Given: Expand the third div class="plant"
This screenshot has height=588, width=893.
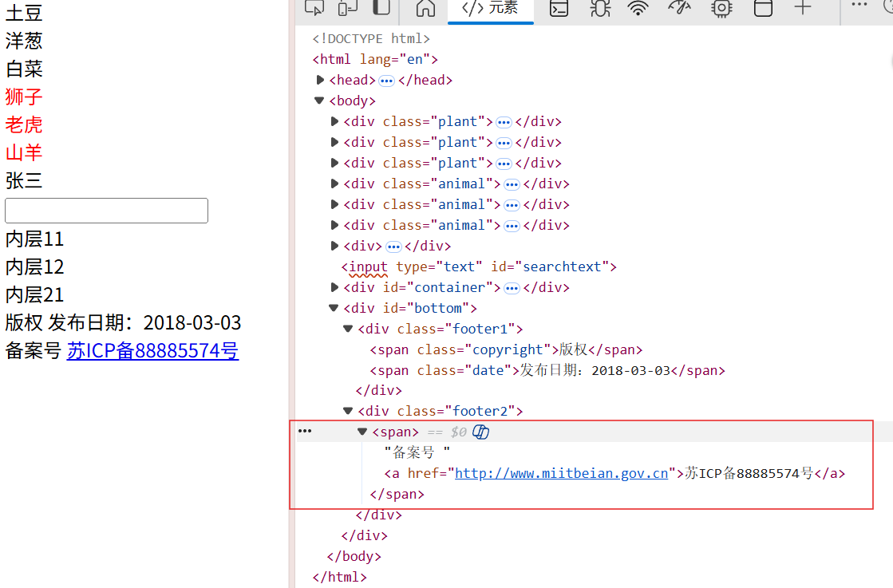Looking at the screenshot, I should click(x=335, y=164).
